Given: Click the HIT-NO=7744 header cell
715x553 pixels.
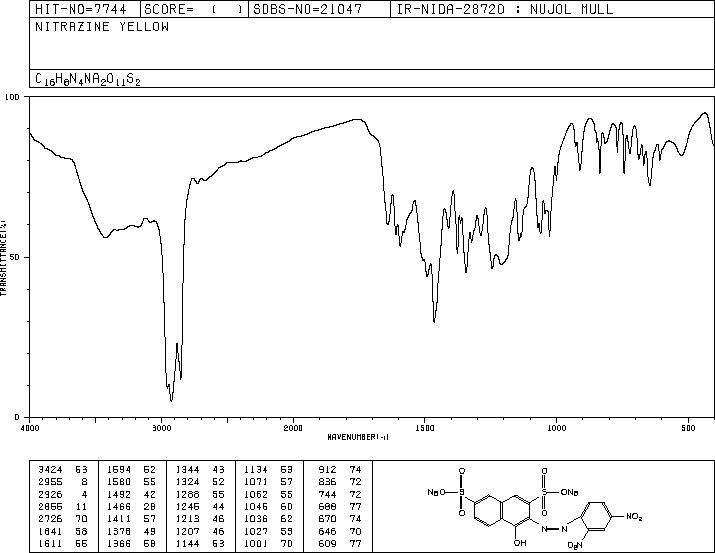Looking at the screenshot, I should [x=85, y=9].
